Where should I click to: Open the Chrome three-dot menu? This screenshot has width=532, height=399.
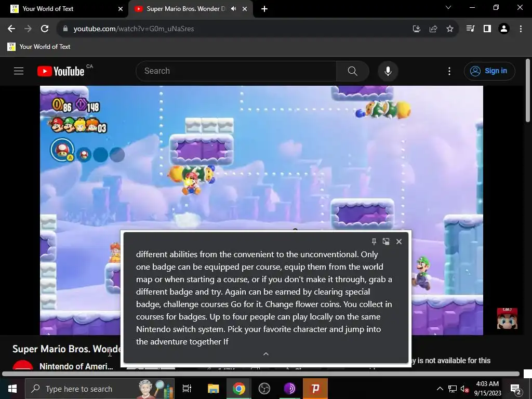[x=521, y=29]
